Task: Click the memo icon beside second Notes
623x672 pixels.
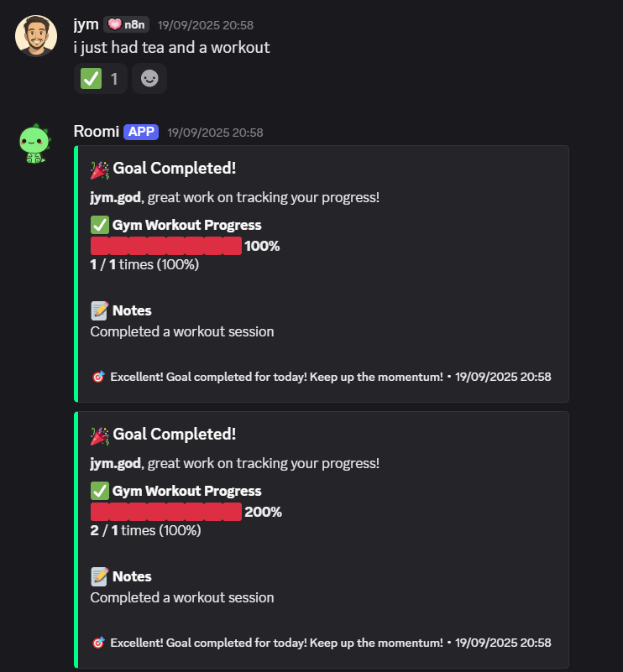Action: [x=99, y=576]
